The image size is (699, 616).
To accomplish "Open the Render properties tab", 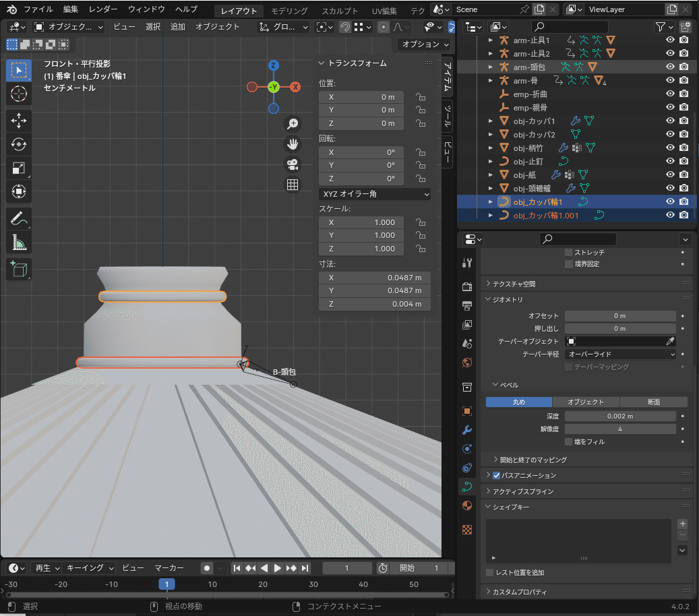I will pos(467,286).
